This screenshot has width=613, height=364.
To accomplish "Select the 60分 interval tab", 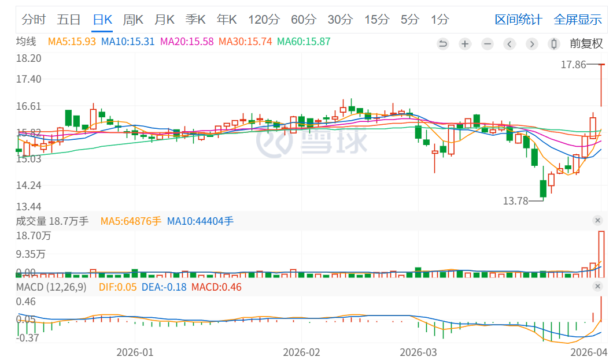I will (x=304, y=20).
